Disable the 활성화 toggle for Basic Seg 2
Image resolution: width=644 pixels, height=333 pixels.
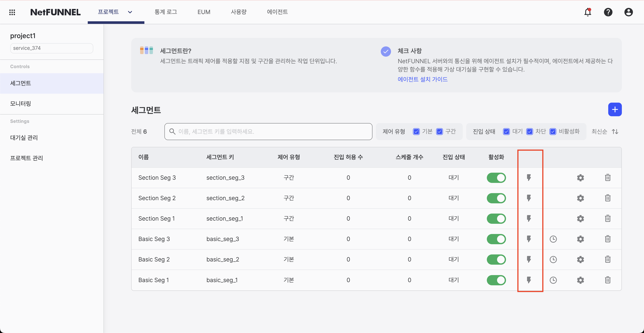point(496,259)
